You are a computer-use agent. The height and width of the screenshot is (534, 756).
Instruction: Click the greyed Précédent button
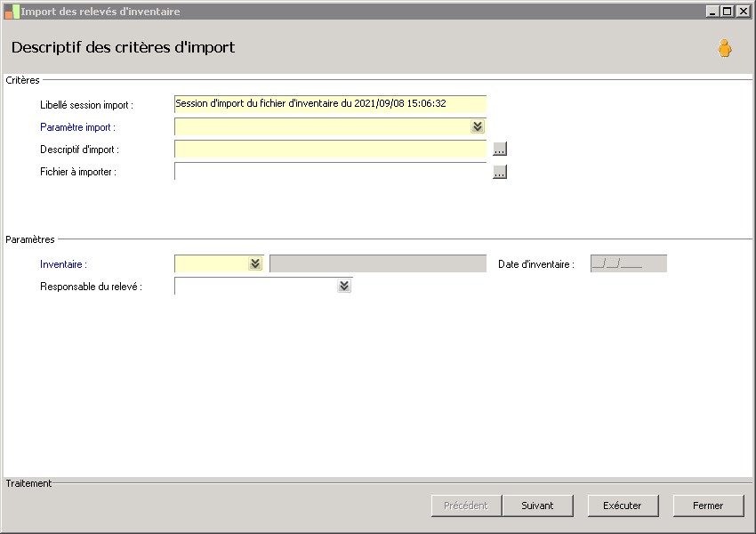465,506
